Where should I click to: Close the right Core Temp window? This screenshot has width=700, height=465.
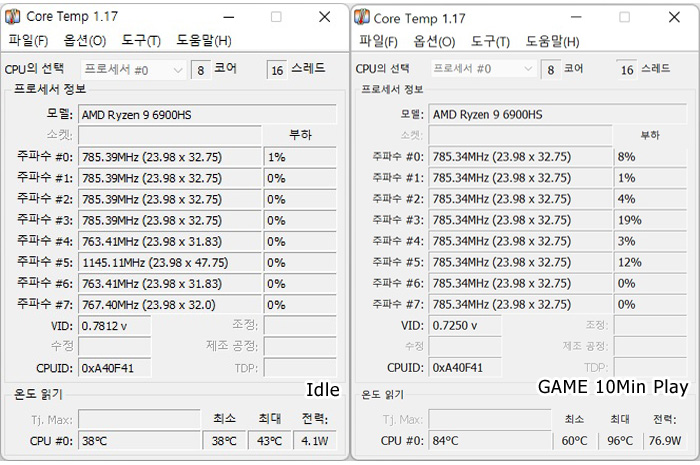671,18
